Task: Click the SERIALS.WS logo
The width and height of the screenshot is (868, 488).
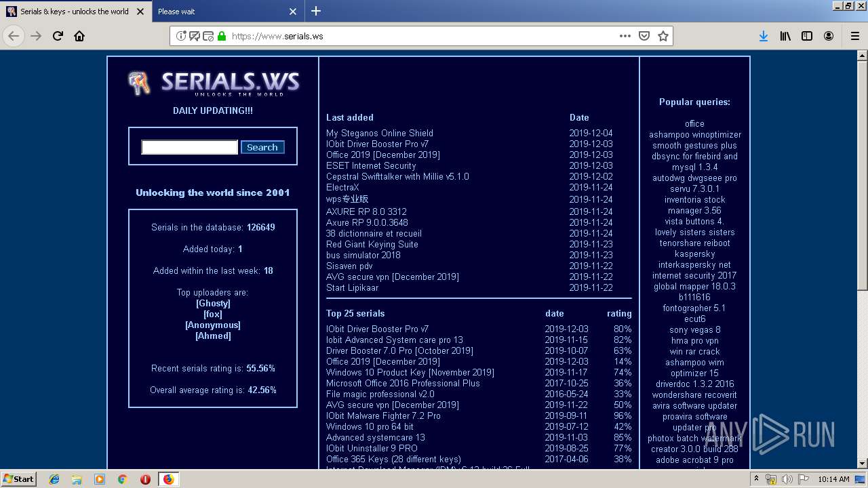Action: point(213,83)
